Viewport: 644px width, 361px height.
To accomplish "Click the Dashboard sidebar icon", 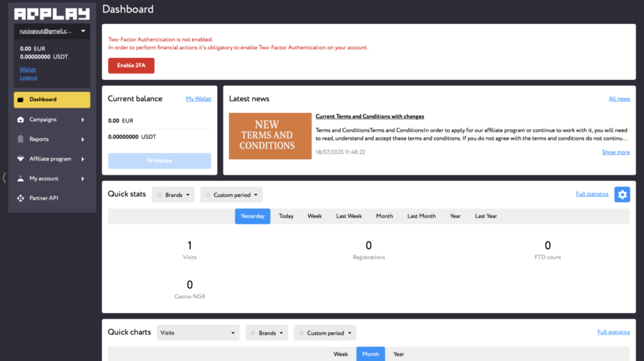I will point(21,99).
